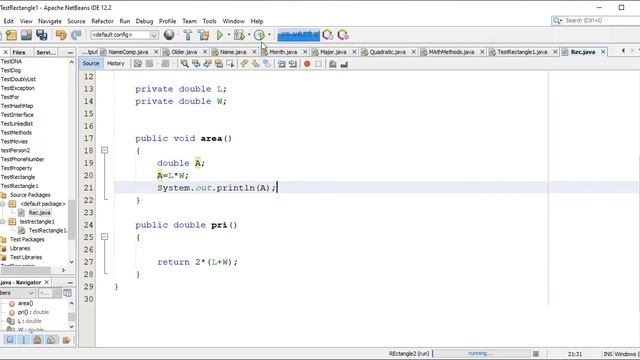This screenshot has height=360, width=640.
Task: Click the red Start Macro Recording button
Action: tap(307, 64)
